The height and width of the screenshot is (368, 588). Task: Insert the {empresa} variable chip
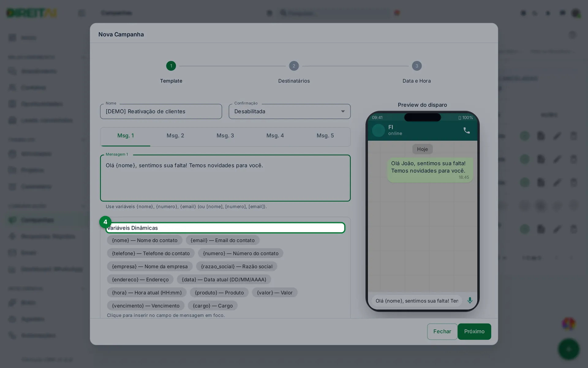pyautogui.click(x=149, y=266)
